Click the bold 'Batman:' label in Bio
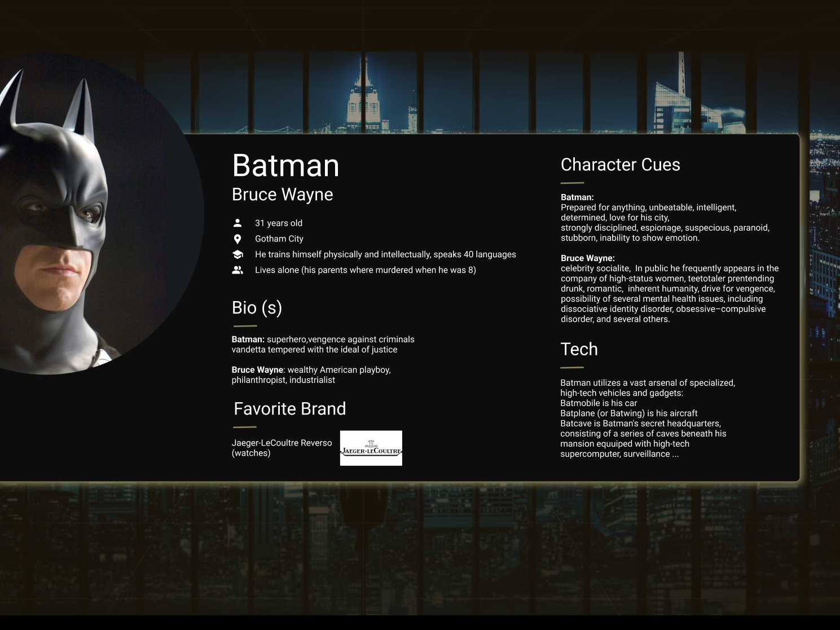The width and height of the screenshot is (840, 630). pyautogui.click(x=248, y=340)
